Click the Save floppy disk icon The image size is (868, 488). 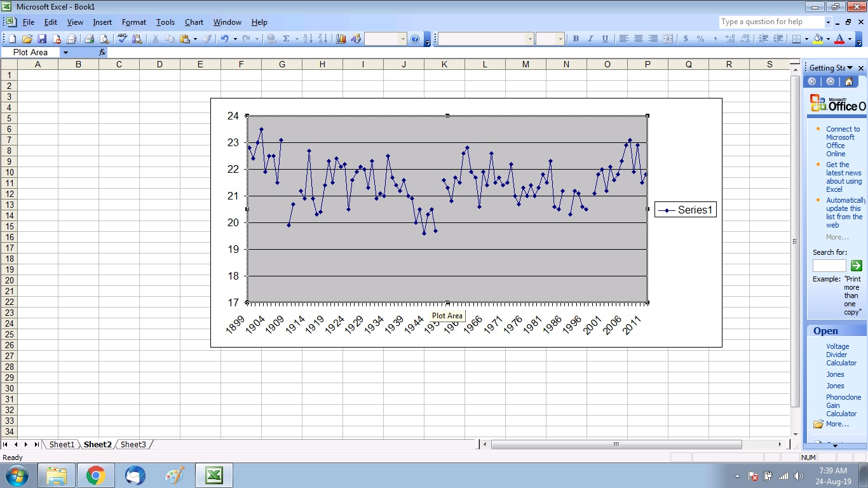pyautogui.click(x=42, y=39)
